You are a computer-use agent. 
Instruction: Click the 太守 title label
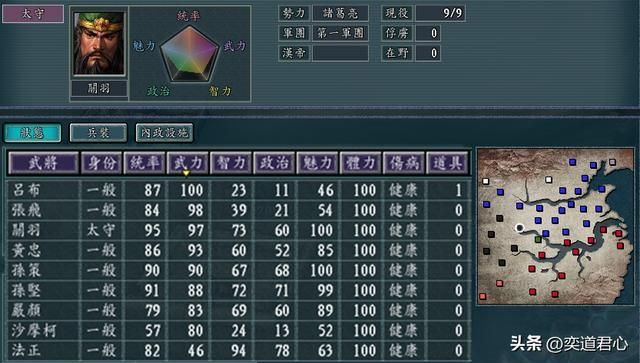point(33,13)
